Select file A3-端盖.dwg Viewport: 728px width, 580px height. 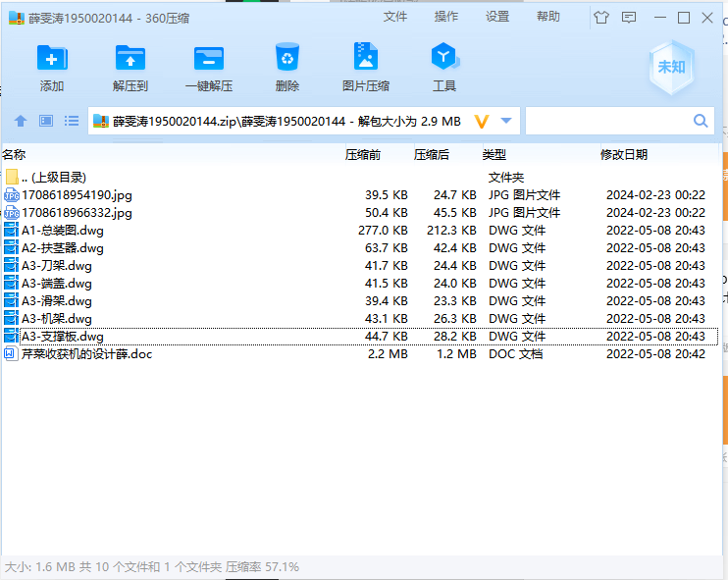pyautogui.click(x=360, y=284)
